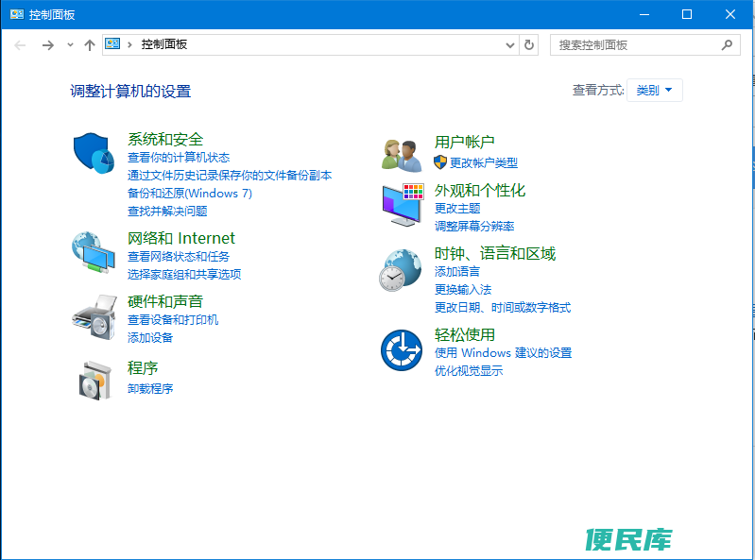Click the Ease of Access circular icon
755x560 pixels.
point(401,349)
